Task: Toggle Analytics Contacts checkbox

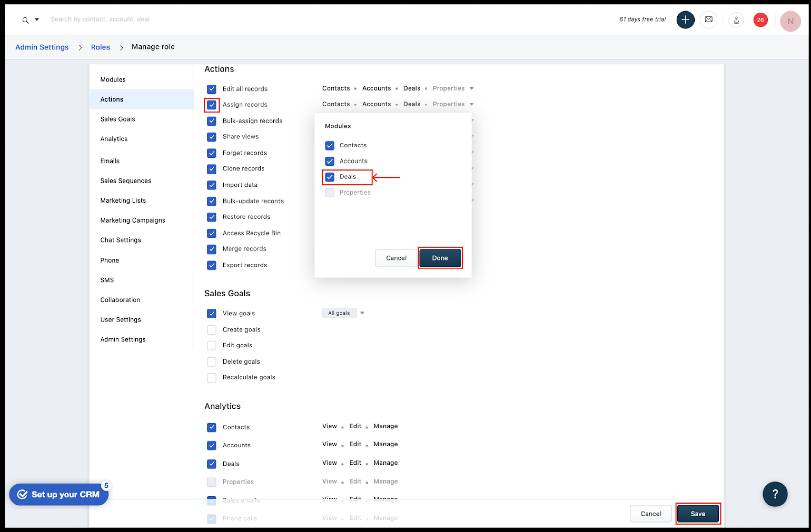Action: pyautogui.click(x=211, y=427)
